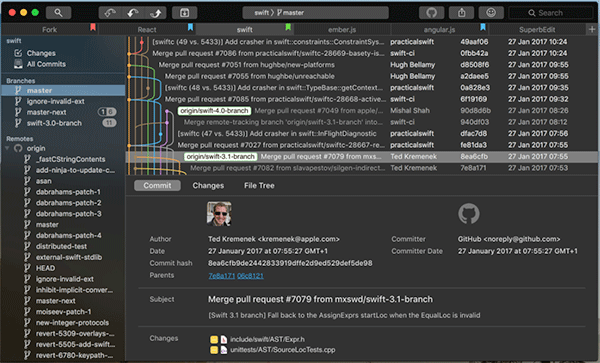This screenshot has height=363, width=600.
Task: Select commit 6f19169 by swift-ci
Action: coord(362,99)
